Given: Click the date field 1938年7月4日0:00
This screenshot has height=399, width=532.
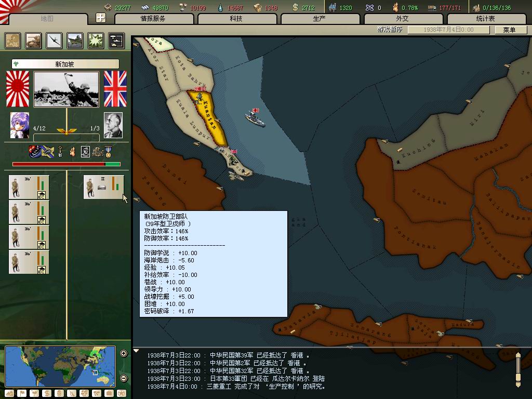Looking at the screenshot, I should point(448,30).
